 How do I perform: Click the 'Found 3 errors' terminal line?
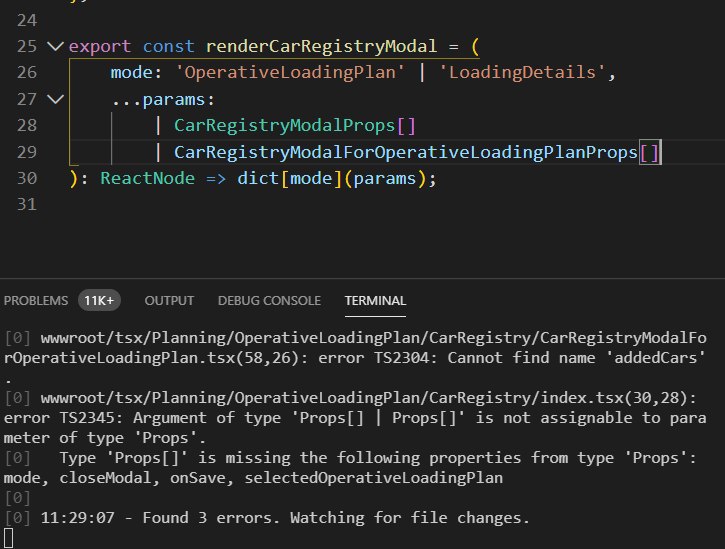[x=285, y=518]
